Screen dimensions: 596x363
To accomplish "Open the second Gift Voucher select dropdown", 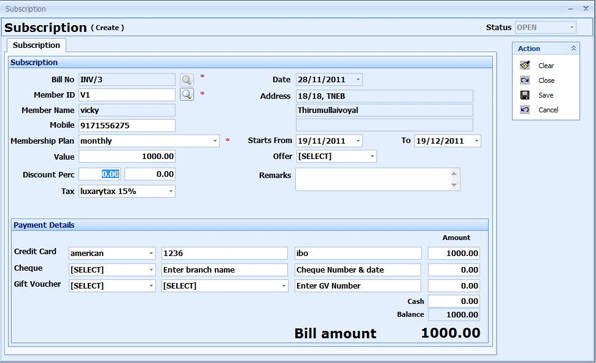I will [x=284, y=286].
